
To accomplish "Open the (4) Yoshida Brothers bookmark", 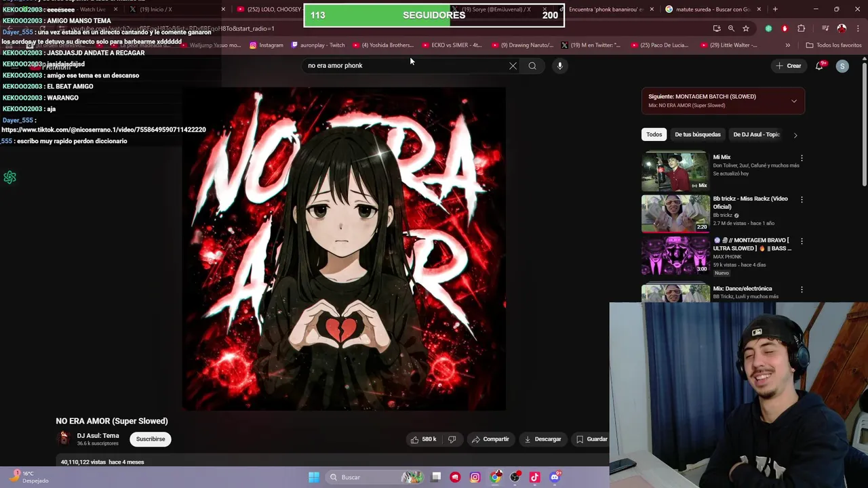I will point(382,45).
